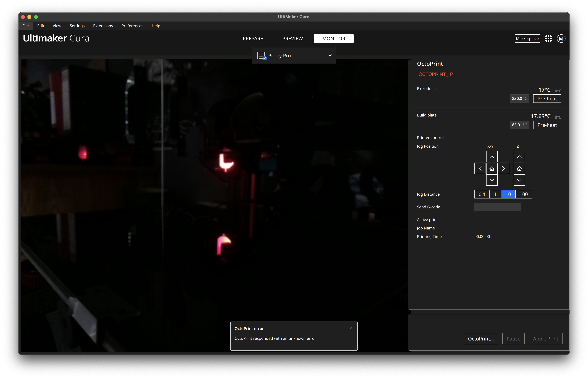Expand the Printy Pro printer dropdown
The width and height of the screenshot is (588, 379).
pyautogui.click(x=330, y=55)
